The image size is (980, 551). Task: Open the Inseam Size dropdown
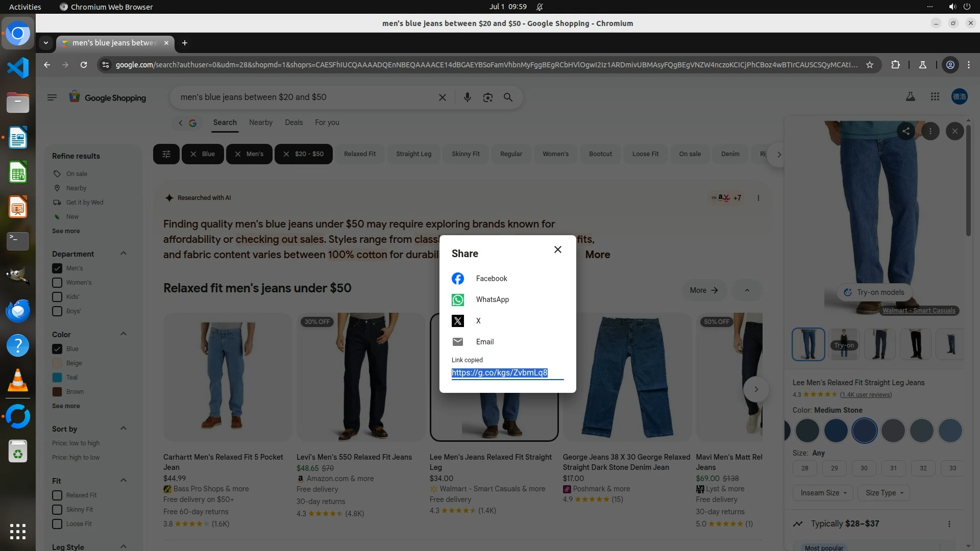(823, 493)
